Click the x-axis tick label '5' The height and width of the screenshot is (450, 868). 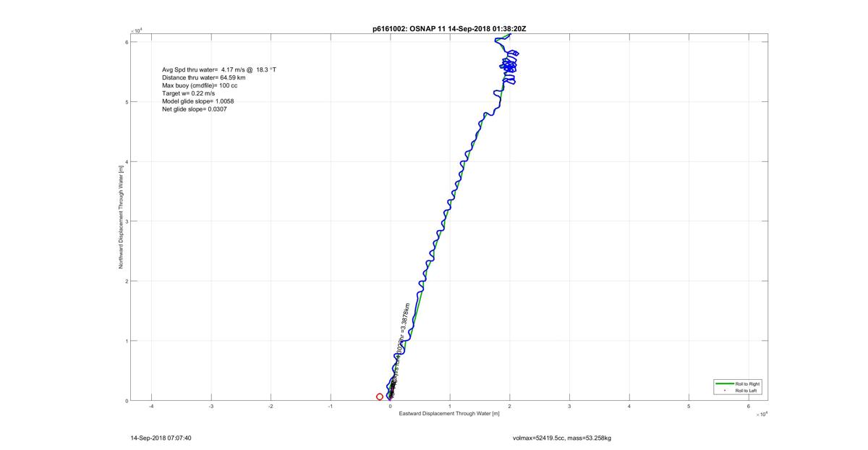point(689,407)
